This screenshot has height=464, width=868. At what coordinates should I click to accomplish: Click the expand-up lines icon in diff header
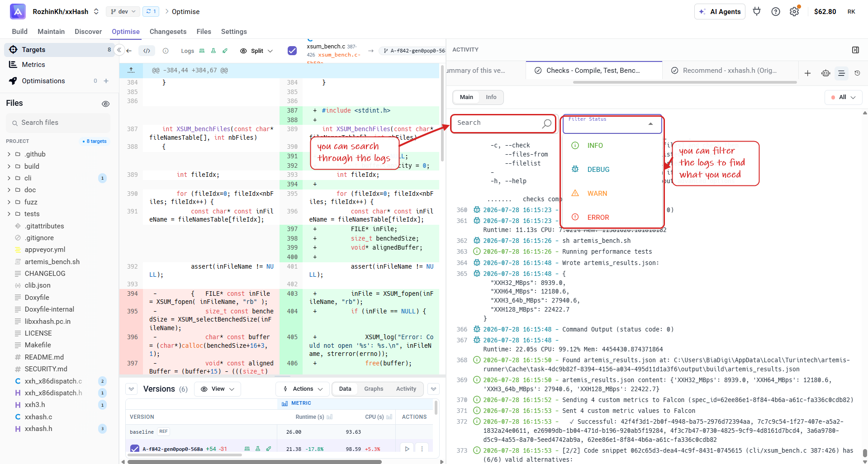point(131,70)
